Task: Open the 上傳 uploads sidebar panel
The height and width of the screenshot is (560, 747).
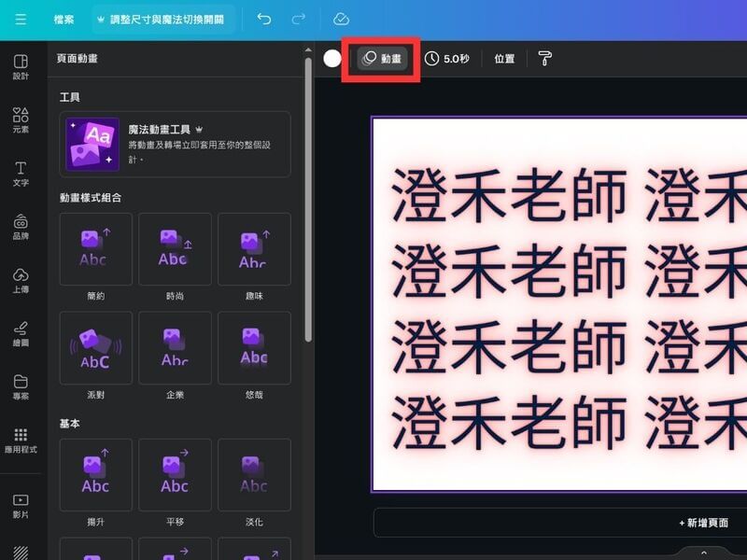Action: [x=21, y=280]
